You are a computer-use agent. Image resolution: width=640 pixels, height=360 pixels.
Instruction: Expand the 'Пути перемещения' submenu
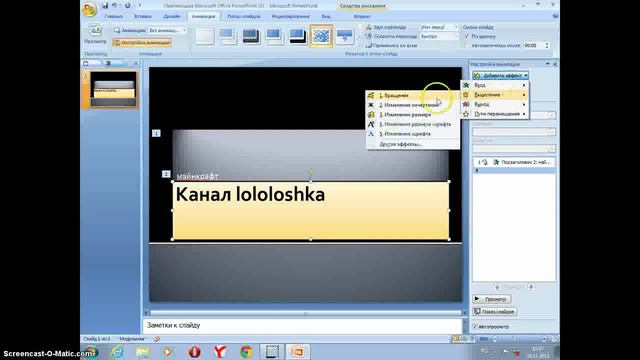(495, 114)
